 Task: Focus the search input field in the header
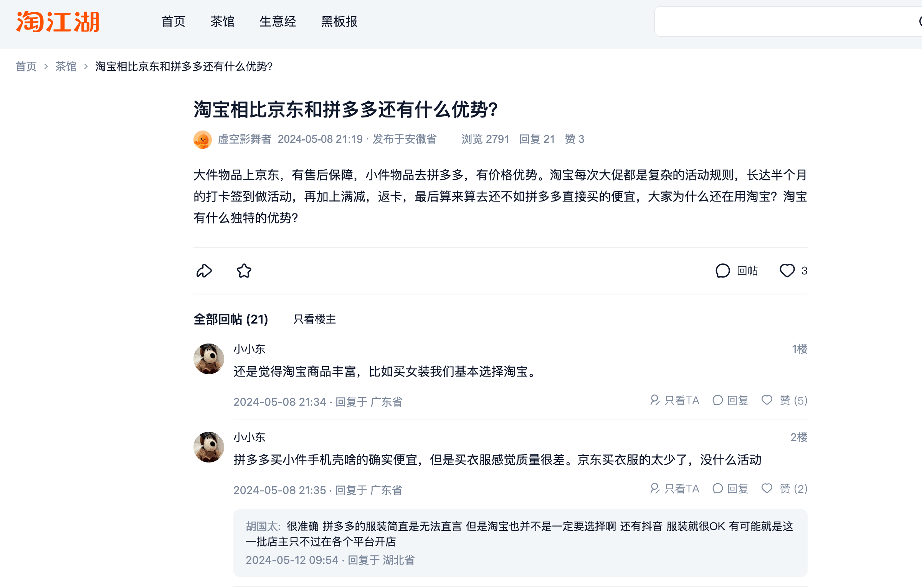coord(783,22)
